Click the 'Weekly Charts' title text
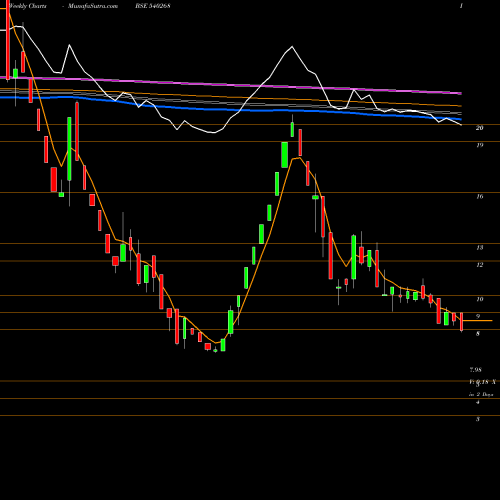Viewport: 500px width, 500px height. pos(28,6)
